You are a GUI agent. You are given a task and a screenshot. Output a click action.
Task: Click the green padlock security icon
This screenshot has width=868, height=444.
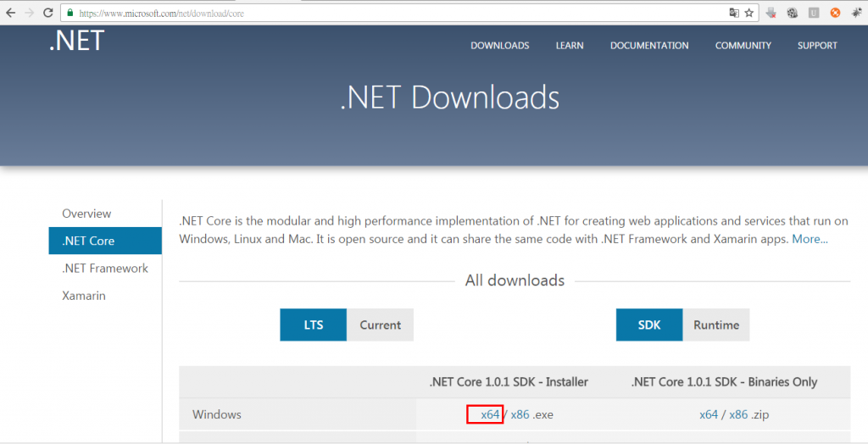pyautogui.click(x=70, y=13)
